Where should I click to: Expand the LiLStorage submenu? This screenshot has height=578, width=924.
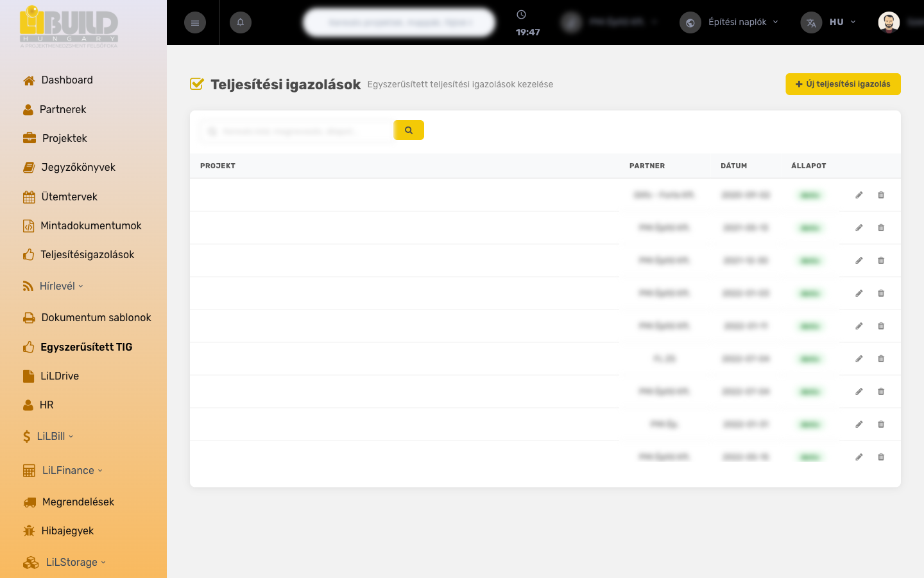[x=64, y=562]
